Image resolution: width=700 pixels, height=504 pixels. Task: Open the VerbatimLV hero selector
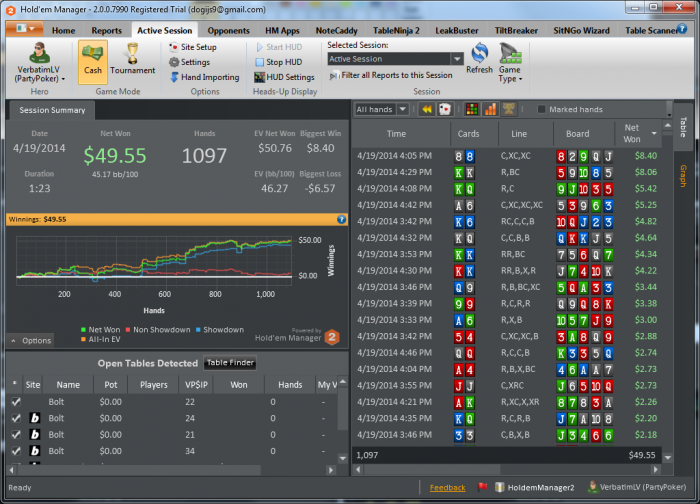39,62
